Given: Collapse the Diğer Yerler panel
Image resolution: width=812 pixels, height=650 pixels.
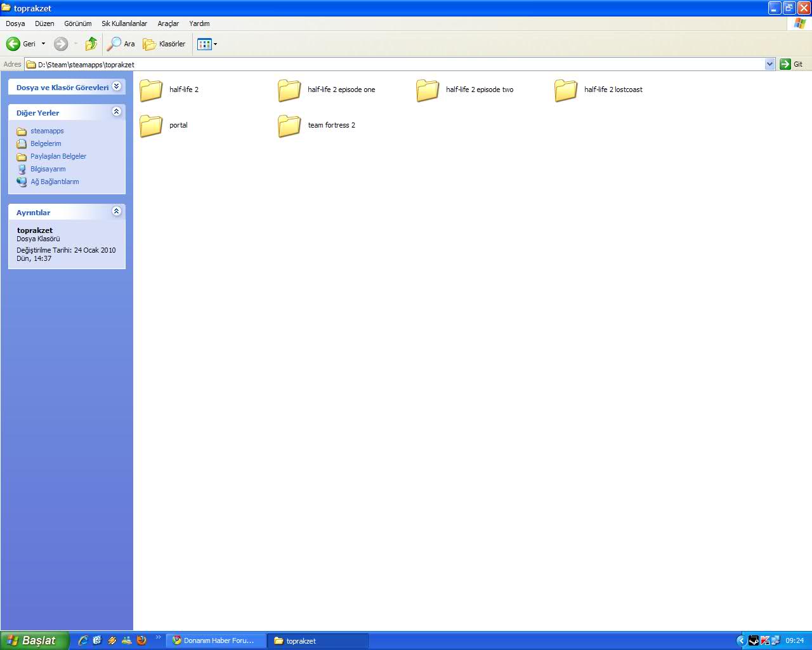Looking at the screenshot, I should point(117,112).
